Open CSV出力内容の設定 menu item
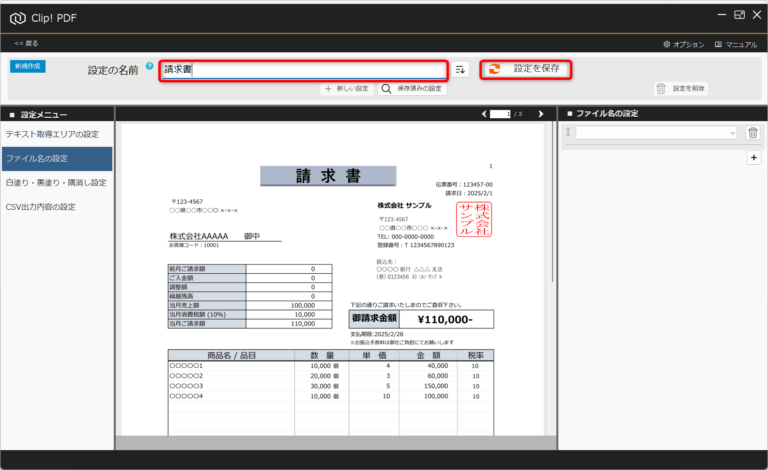768x470 pixels. tap(40, 207)
